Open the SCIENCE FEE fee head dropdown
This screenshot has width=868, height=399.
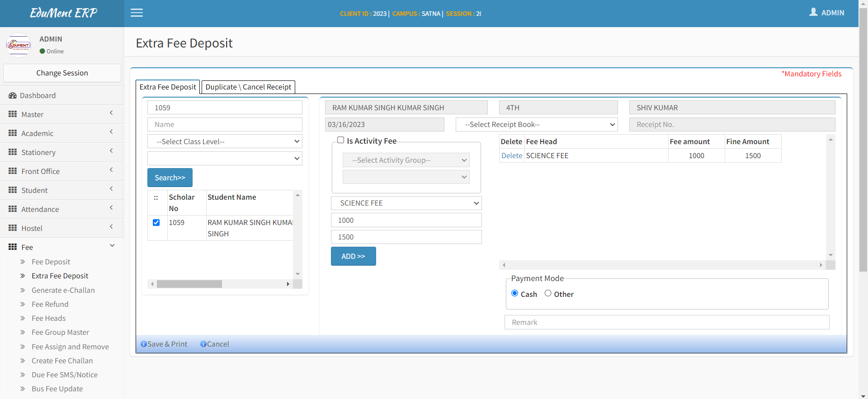click(406, 203)
